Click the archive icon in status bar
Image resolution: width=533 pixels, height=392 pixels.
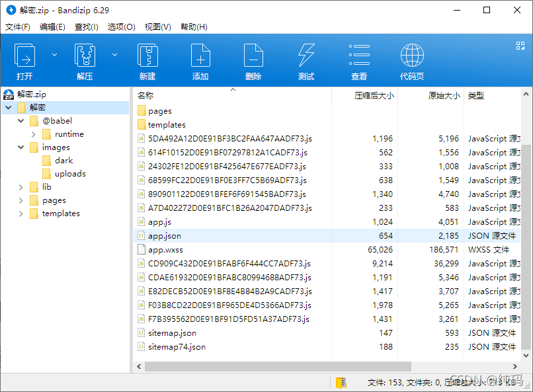[341, 383]
